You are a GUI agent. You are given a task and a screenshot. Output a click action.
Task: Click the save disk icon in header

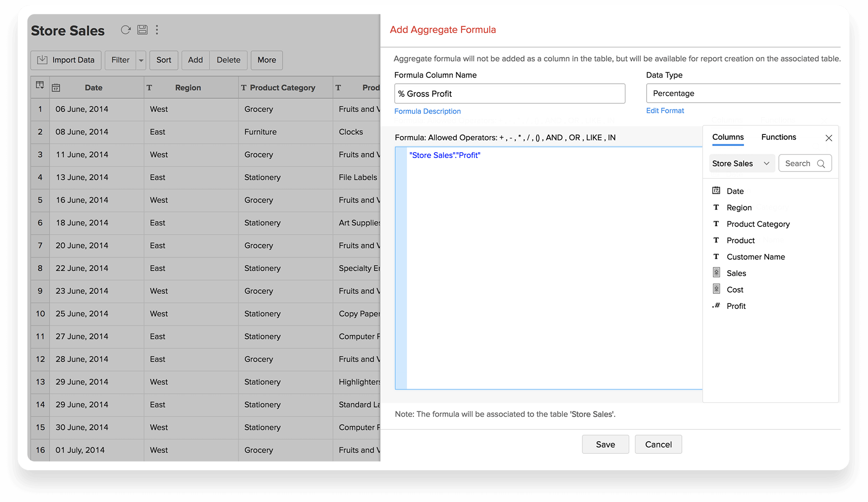pos(142,30)
